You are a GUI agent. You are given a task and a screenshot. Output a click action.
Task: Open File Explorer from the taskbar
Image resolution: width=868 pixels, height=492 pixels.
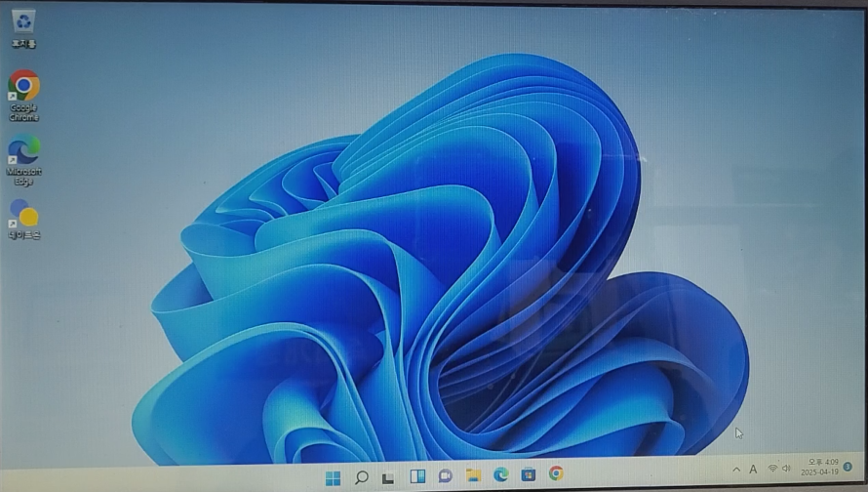point(473,474)
